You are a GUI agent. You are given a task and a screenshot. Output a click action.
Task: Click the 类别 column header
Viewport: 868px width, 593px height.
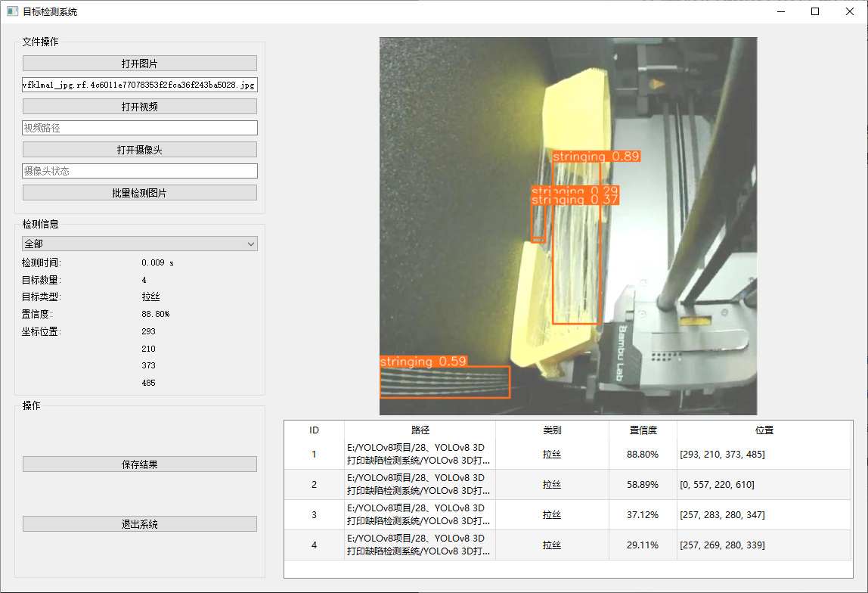552,430
